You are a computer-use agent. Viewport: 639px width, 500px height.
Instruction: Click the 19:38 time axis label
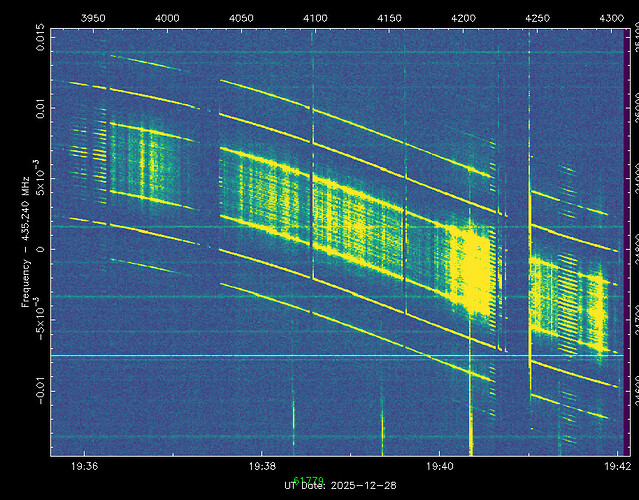click(x=263, y=466)
